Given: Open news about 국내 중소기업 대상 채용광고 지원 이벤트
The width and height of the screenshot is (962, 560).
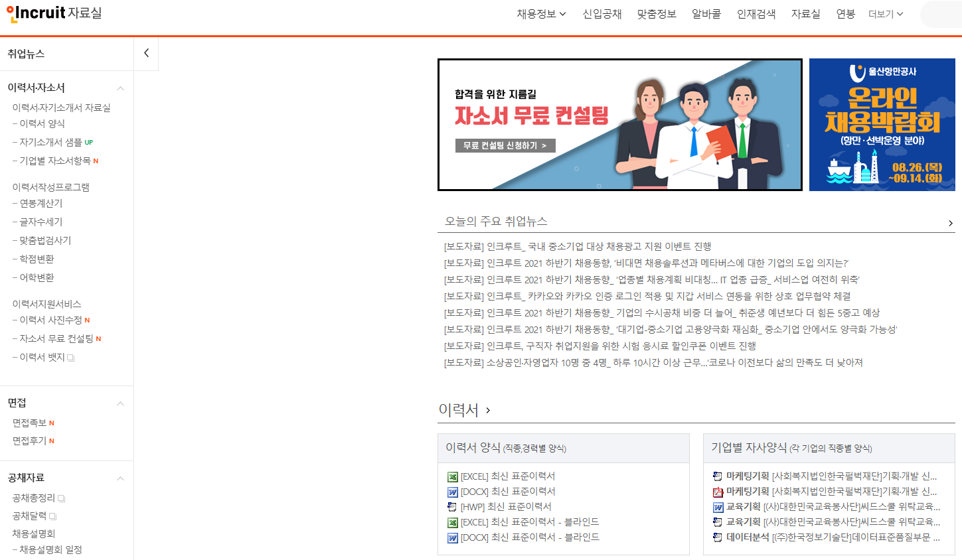Looking at the screenshot, I should [x=578, y=246].
